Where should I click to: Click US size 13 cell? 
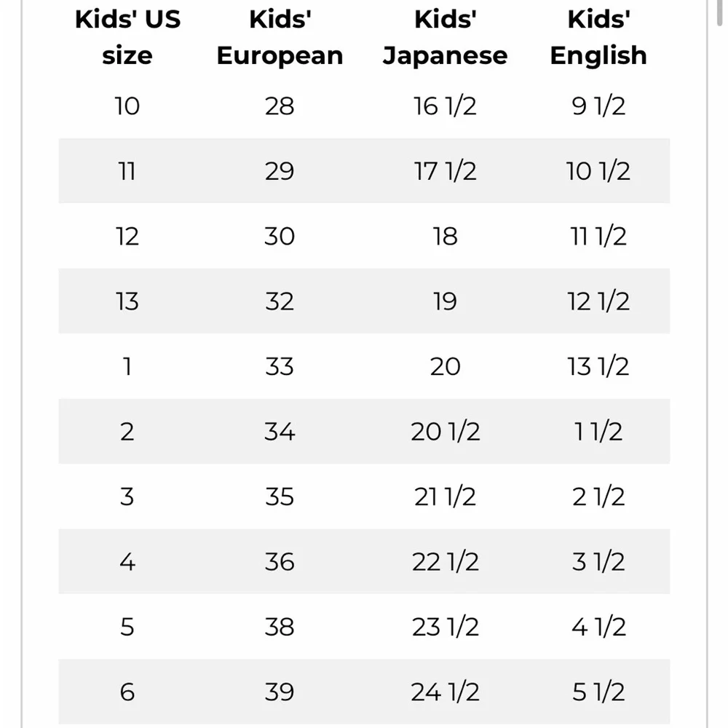127,301
